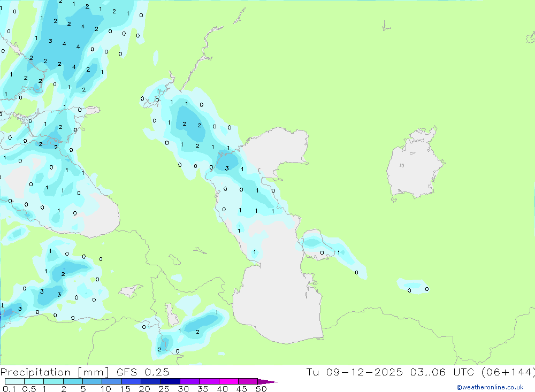This screenshot has width=535, height=392.
Task: Click the 'Precipitation [mm]' title text
Action: coord(55,373)
